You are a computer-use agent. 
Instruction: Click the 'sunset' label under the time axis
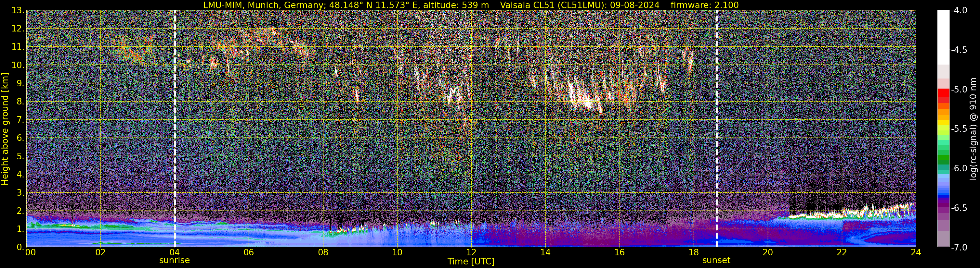point(716,261)
